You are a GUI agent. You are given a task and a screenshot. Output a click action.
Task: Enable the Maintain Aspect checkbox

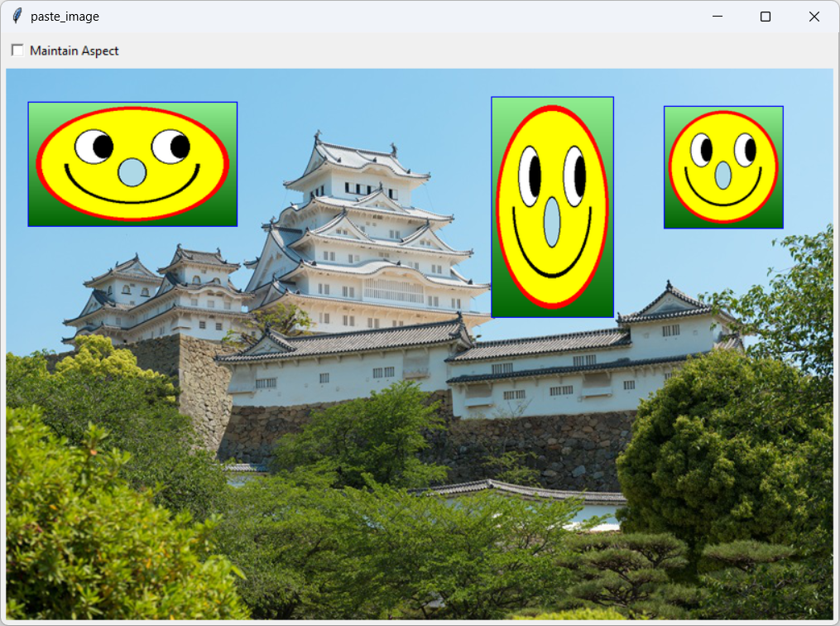(17, 50)
